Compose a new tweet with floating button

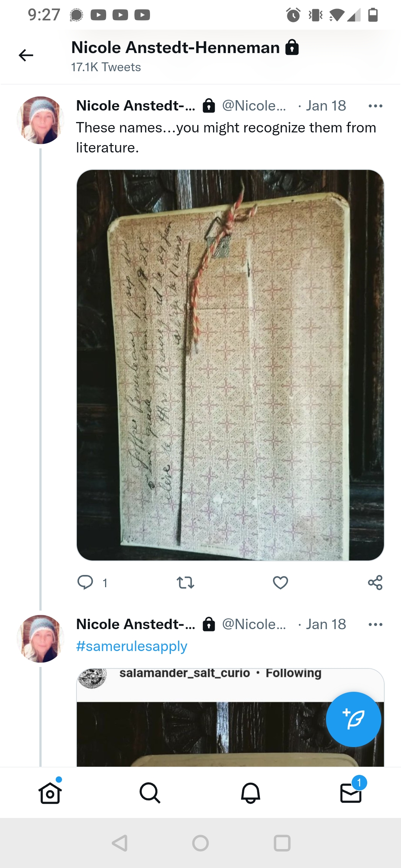[x=353, y=719]
